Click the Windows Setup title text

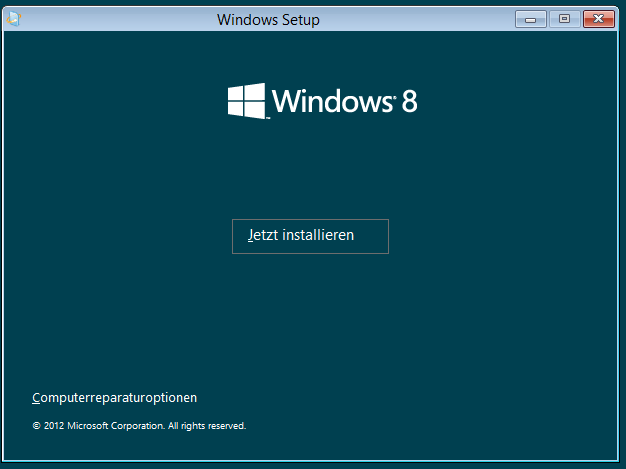pyautogui.click(x=268, y=20)
